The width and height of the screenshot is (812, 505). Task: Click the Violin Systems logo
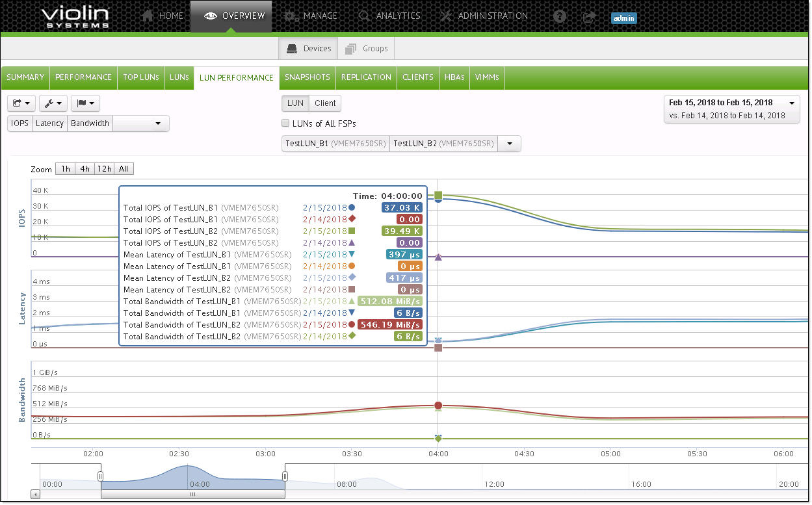tap(75, 17)
